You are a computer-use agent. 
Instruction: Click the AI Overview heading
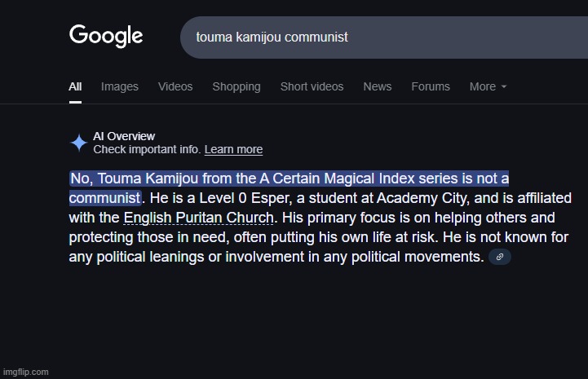[x=124, y=136]
